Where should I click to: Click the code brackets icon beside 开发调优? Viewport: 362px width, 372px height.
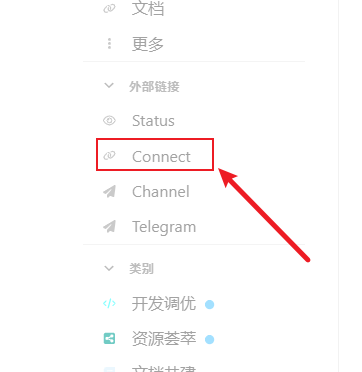[x=109, y=303]
